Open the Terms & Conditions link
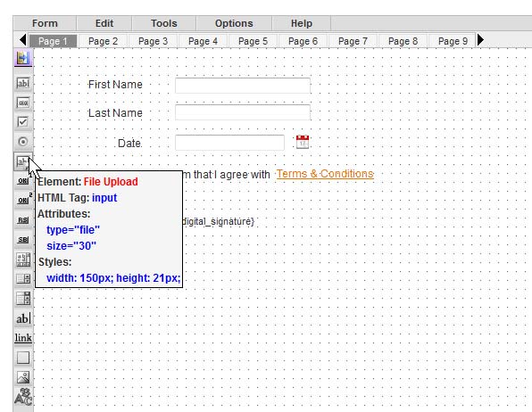This screenshot has height=412, width=532. click(325, 174)
